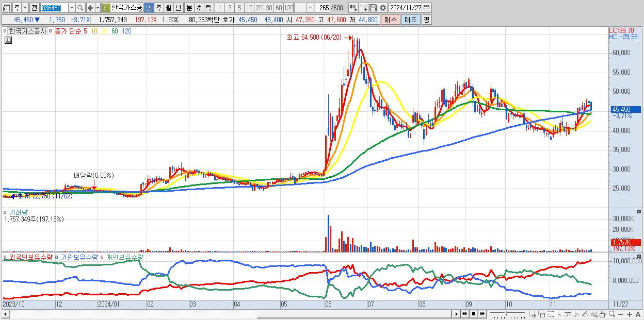Click the bottom magnifier zoom icon
The height and width of the screenshot is (320, 644).
tap(612, 314)
